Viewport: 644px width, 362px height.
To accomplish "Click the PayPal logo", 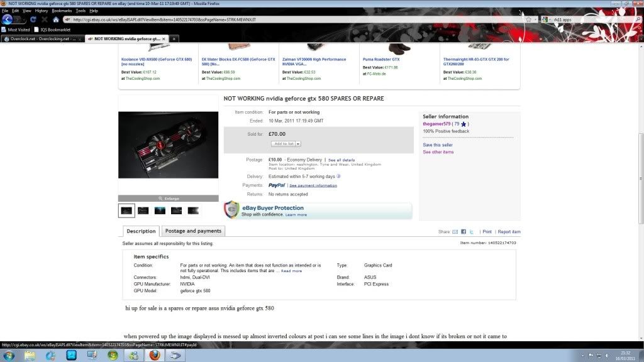I will (277, 185).
